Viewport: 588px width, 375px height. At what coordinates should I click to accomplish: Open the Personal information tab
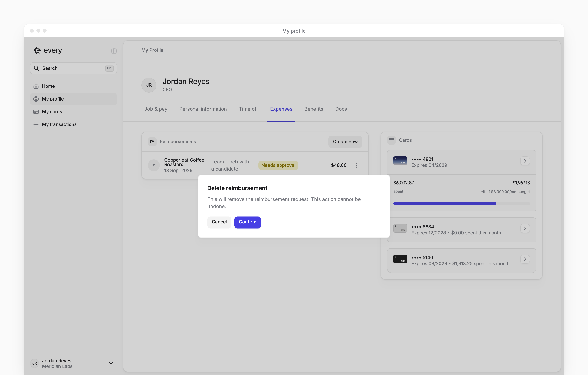pos(203,109)
